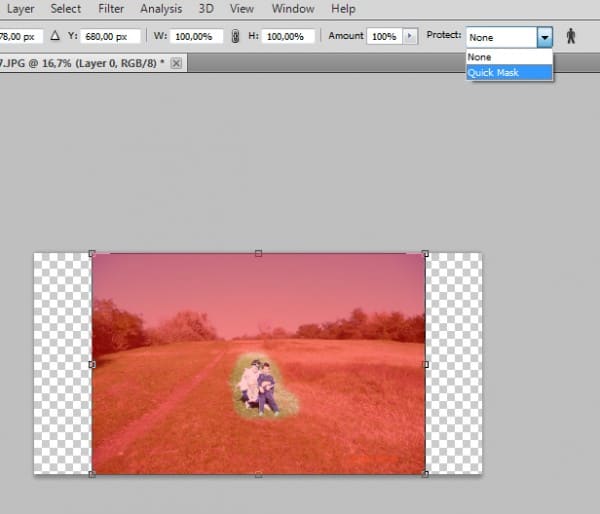Click the Height percentage field

coord(289,36)
